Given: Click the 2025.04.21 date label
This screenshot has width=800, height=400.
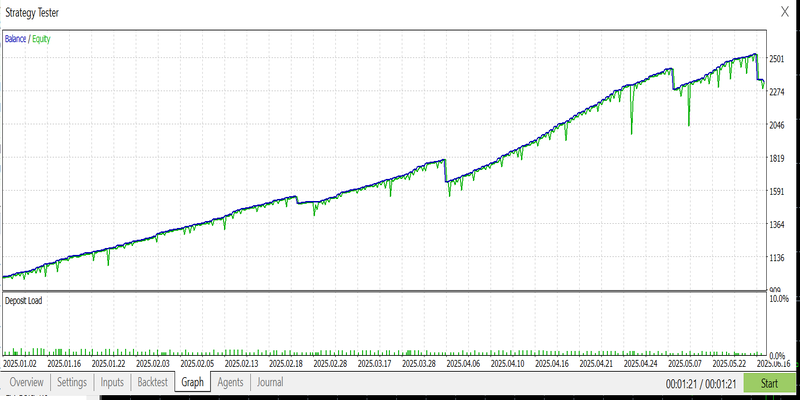Looking at the screenshot, I should click(597, 364).
